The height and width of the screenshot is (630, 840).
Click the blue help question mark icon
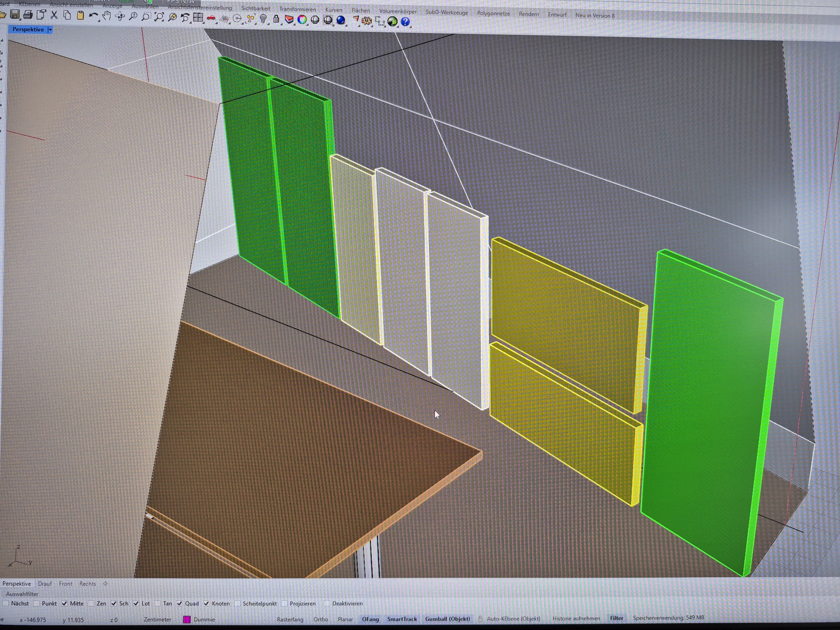tap(405, 22)
